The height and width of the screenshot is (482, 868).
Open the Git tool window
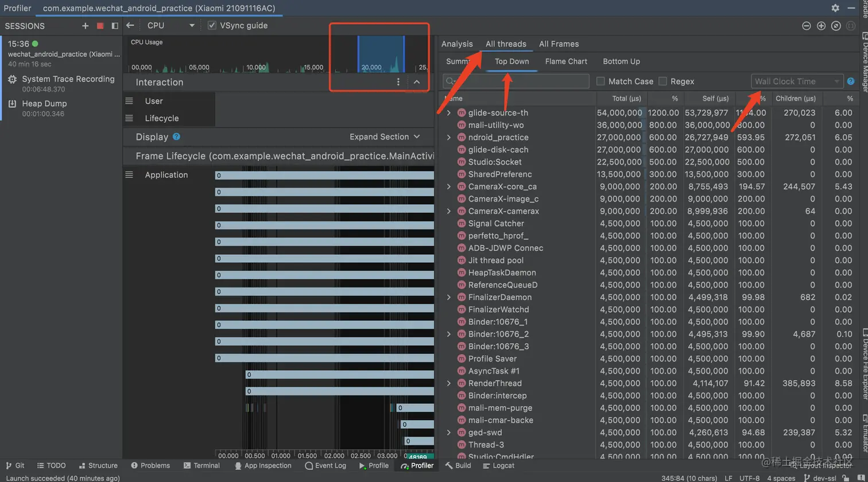pyautogui.click(x=15, y=465)
